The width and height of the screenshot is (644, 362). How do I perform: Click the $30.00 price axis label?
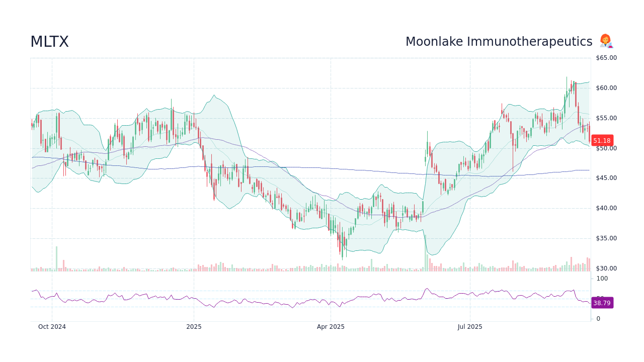point(606,268)
